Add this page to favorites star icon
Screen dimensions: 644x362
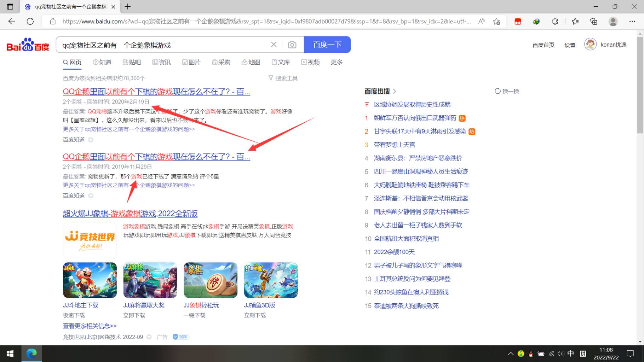pos(496,21)
